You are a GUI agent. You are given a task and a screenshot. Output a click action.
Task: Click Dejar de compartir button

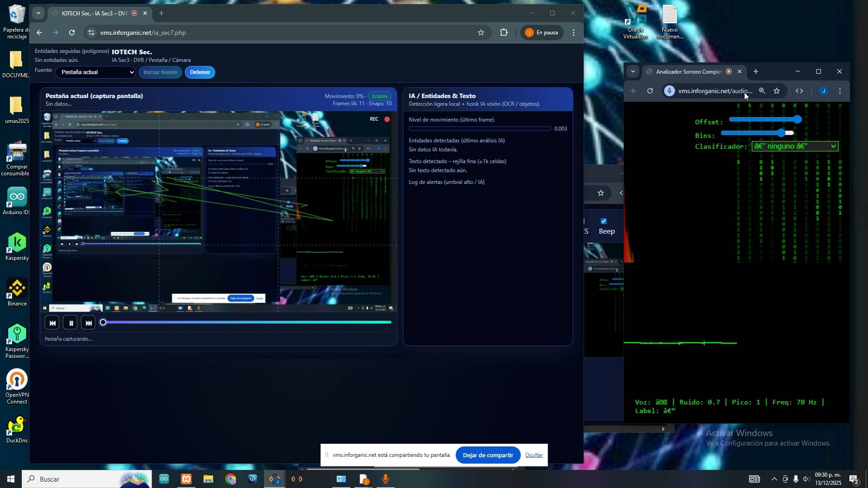tap(488, 455)
